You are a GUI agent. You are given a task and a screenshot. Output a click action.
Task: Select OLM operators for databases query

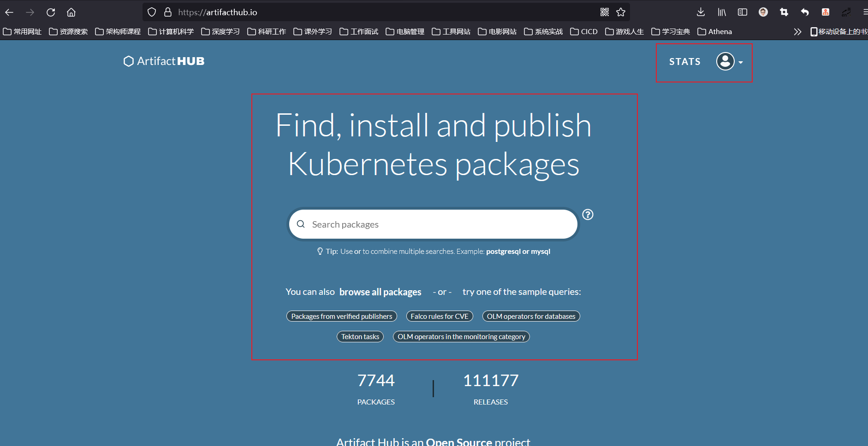pyautogui.click(x=531, y=317)
